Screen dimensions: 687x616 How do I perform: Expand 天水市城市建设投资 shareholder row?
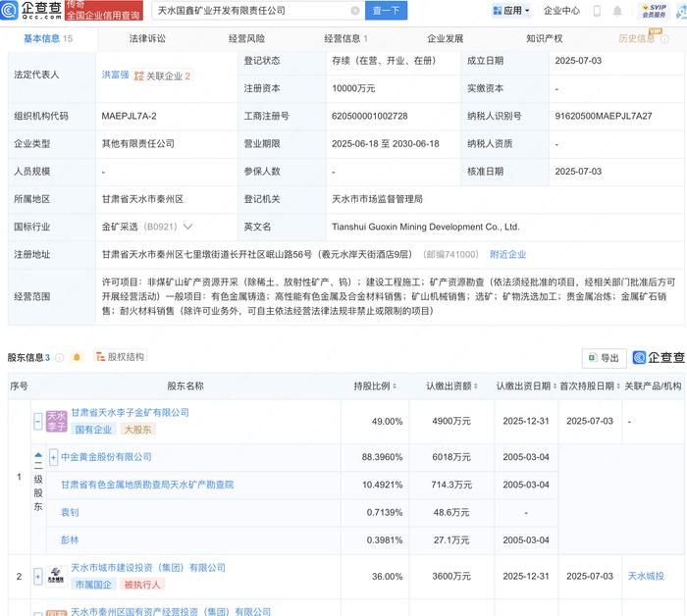(37, 576)
